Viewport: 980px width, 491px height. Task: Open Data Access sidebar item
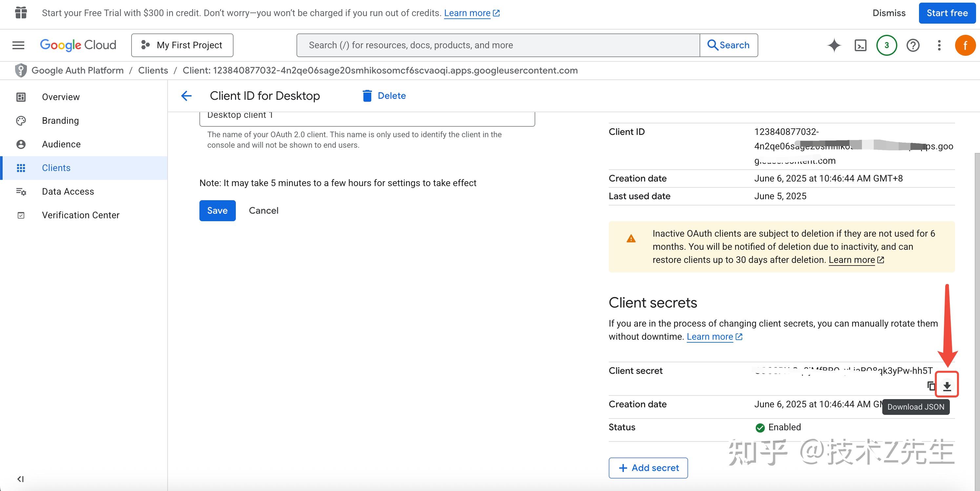coord(68,191)
